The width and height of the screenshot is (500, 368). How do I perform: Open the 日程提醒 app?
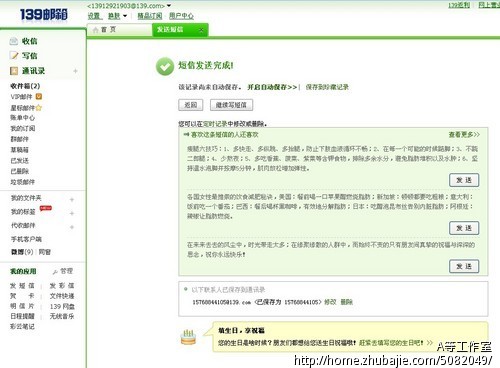coord(22,316)
